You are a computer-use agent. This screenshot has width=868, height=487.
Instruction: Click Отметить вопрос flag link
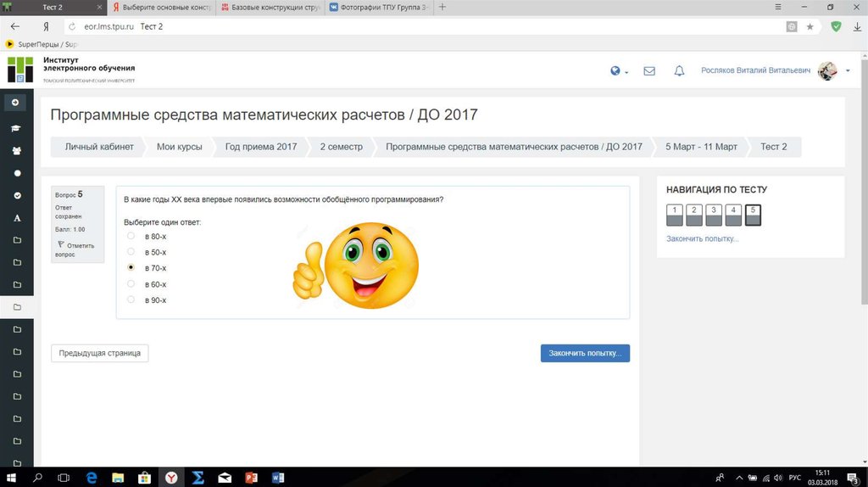pyautogui.click(x=75, y=249)
